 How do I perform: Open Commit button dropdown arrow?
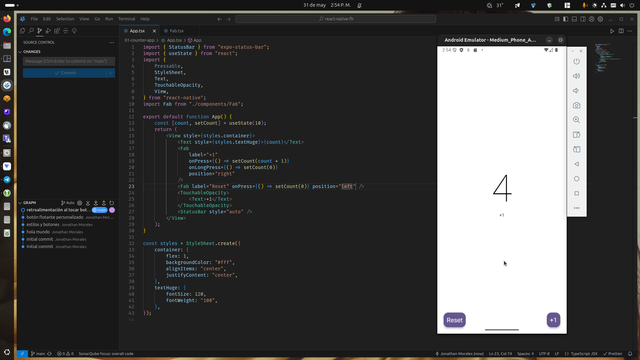pos(110,73)
